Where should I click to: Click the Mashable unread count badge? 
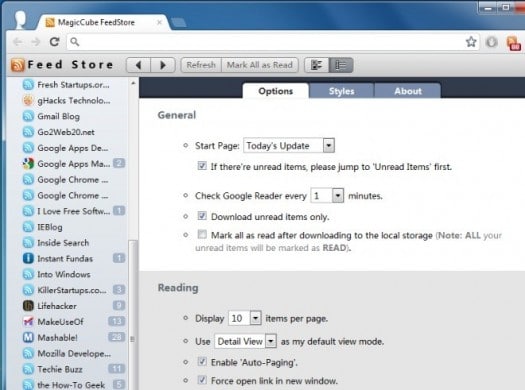tap(117, 337)
